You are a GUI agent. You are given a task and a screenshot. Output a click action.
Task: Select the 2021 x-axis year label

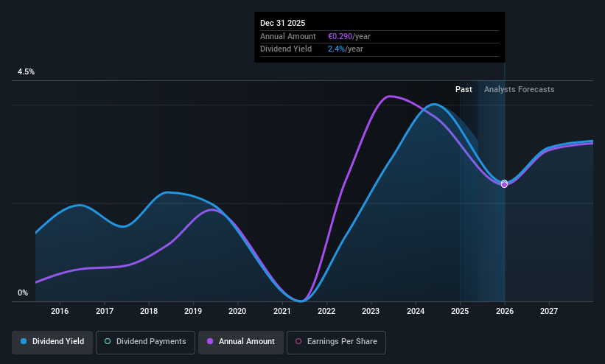(282, 311)
